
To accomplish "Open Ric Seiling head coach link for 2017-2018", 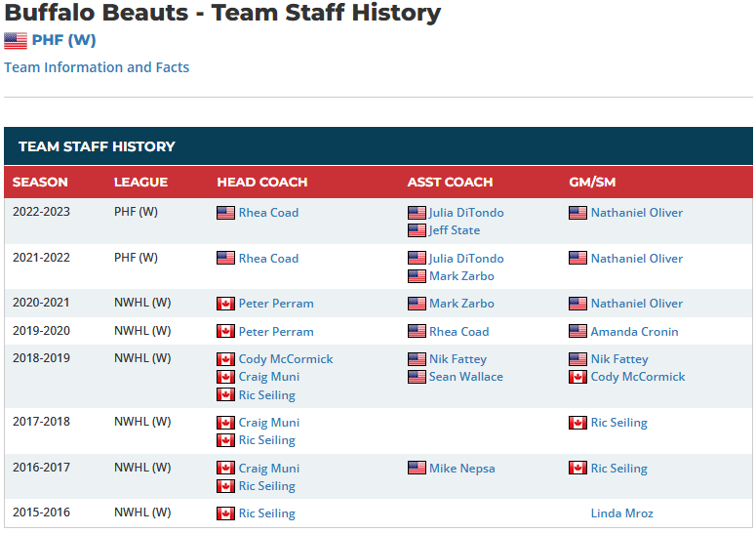I will [267, 440].
